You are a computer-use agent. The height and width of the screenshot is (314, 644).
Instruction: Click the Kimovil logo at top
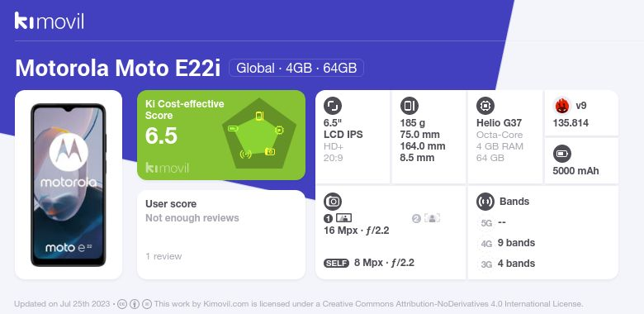pyautogui.click(x=50, y=21)
